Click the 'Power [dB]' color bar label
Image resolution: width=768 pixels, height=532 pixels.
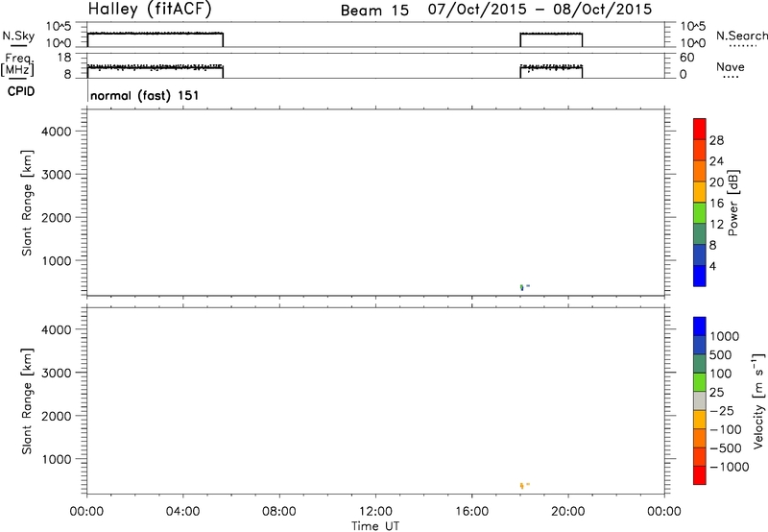(x=732, y=203)
